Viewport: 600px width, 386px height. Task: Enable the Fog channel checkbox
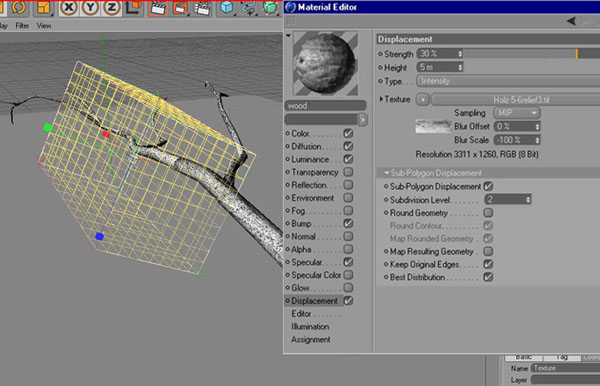coord(348,210)
